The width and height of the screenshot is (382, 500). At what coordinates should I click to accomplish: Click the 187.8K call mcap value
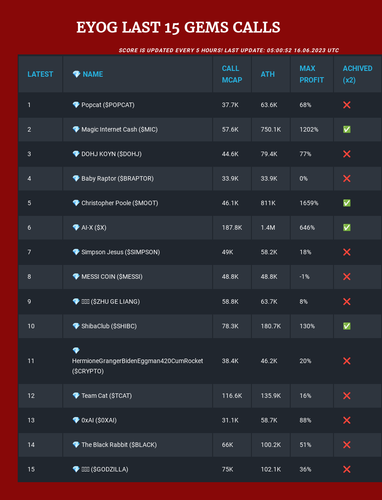point(232,228)
